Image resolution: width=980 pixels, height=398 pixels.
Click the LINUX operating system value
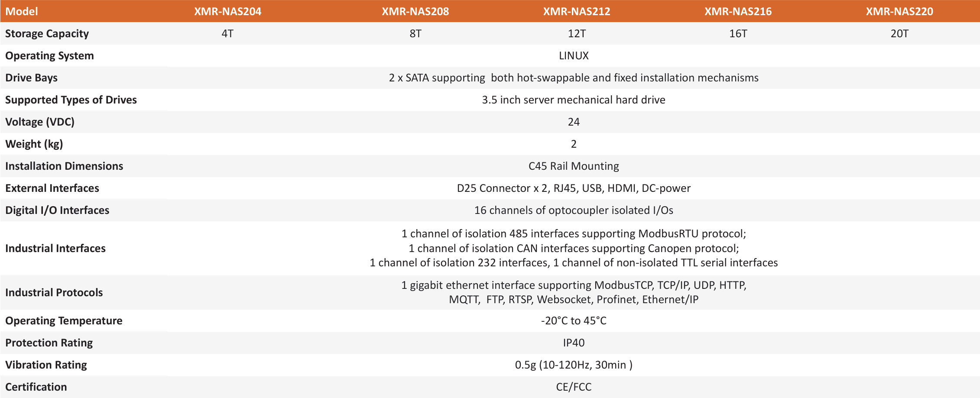pyautogui.click(x=574, y=55)
